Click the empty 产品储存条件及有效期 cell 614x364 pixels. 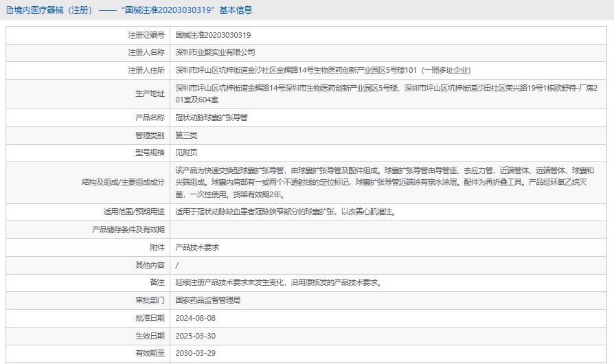coord(388,230)
